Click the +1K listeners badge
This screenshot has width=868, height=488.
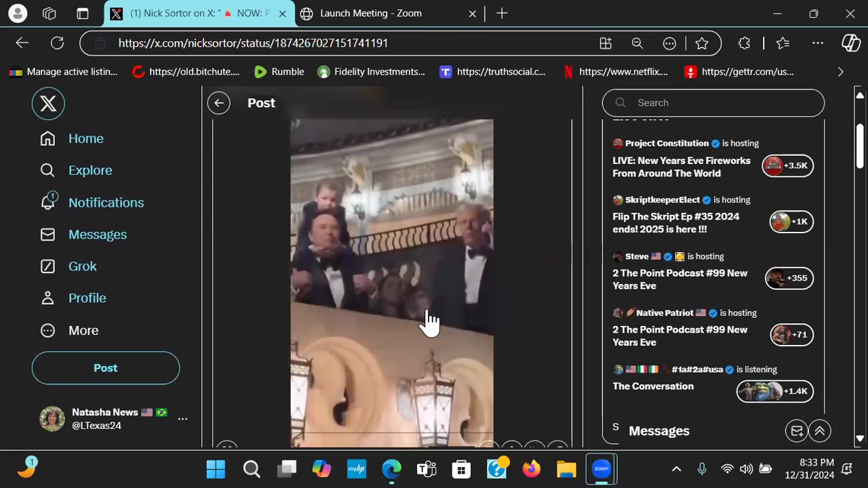(x=791, y=222)
